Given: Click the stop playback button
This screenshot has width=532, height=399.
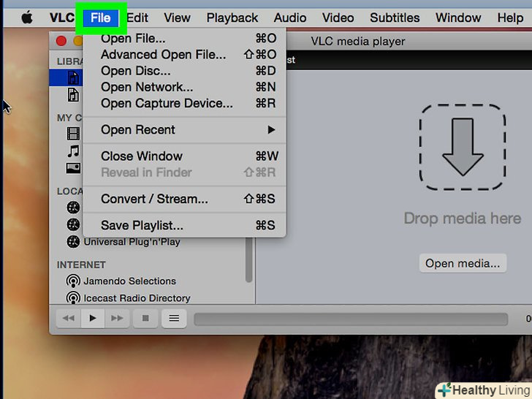Looking at the screenshot, I should (145, 319).
